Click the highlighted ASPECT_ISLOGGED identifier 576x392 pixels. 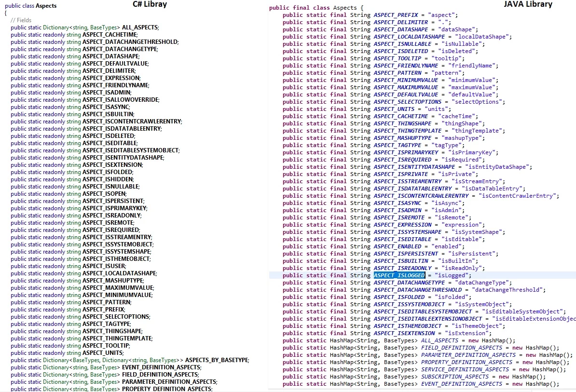point(399,275)
